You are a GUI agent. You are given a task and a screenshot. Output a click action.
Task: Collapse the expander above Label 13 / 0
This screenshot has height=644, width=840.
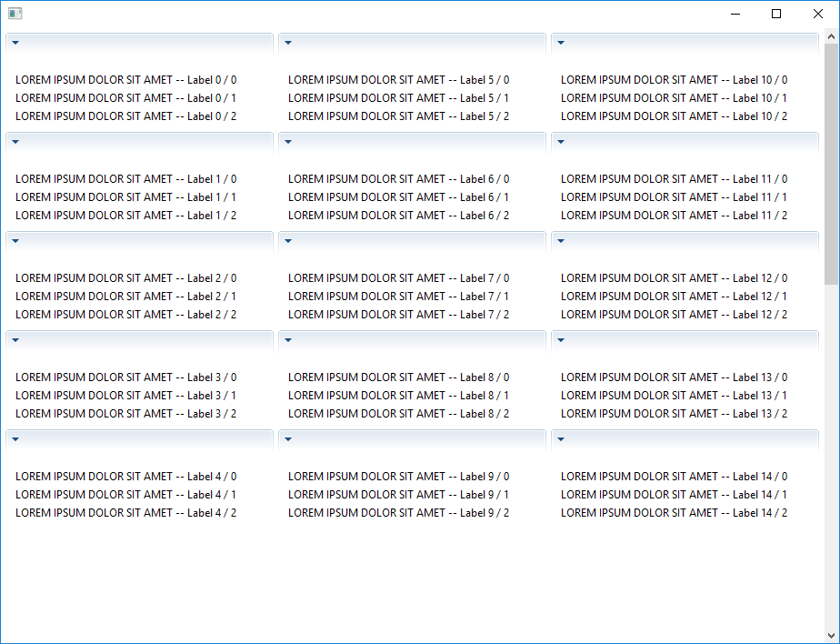pos(561,340)
